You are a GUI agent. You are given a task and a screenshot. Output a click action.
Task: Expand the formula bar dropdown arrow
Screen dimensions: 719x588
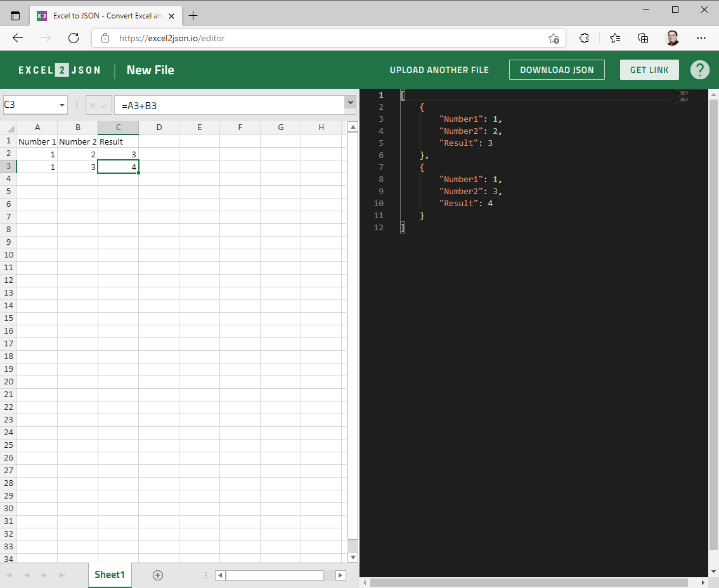(350, 102)
